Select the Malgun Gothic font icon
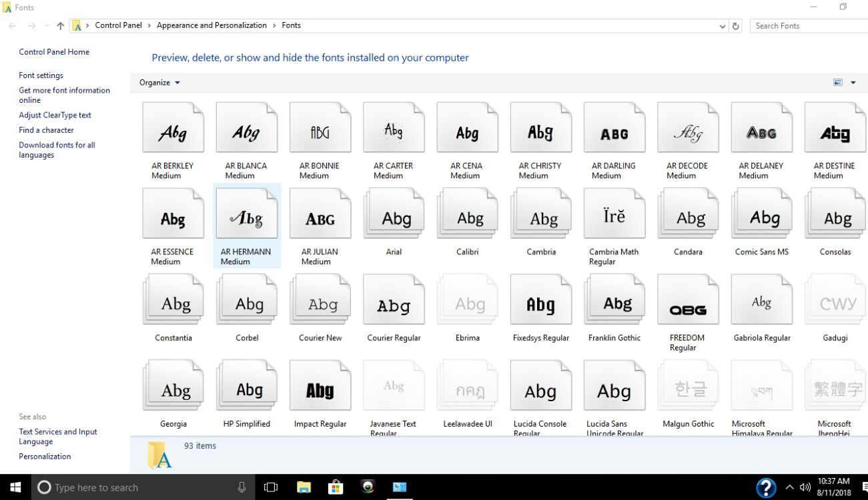 688,386
